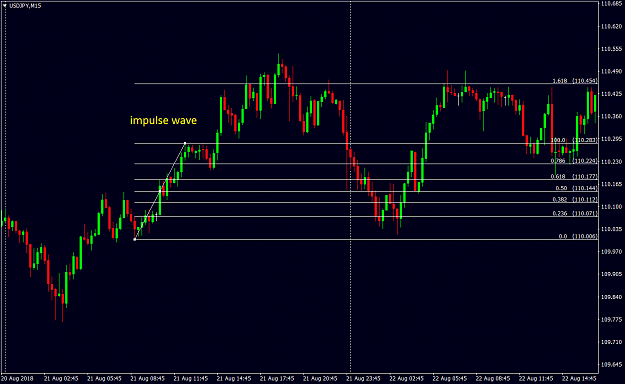Click the 109.710 price axis label
This screenshot has width=625, height=384.
(x=611, y=342)
